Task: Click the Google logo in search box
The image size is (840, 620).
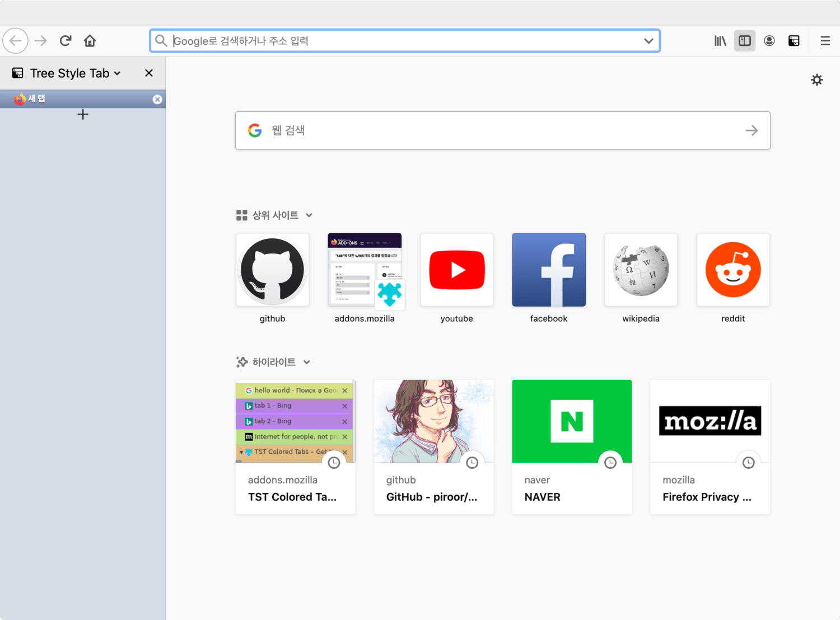Action: (255, 130)
